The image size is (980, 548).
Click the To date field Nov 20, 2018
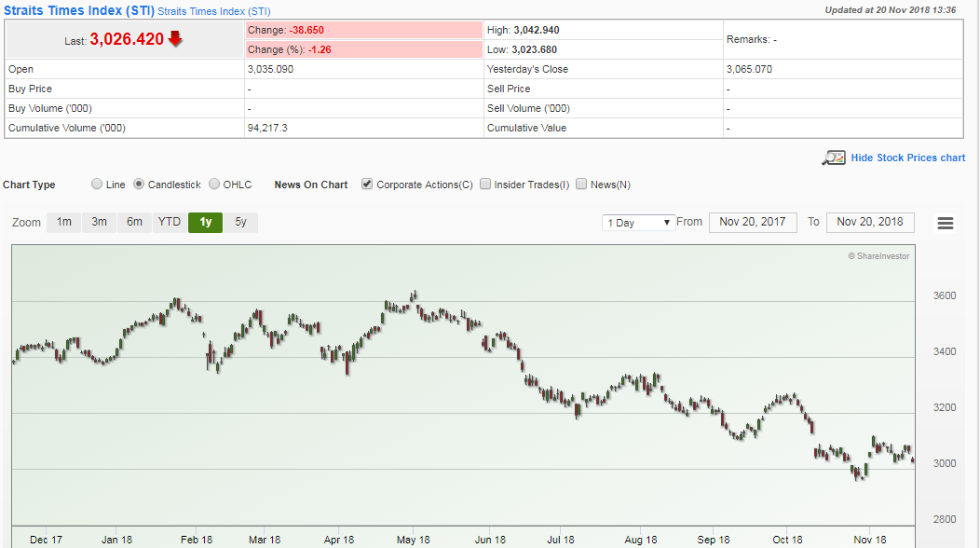tap(870, 222)
